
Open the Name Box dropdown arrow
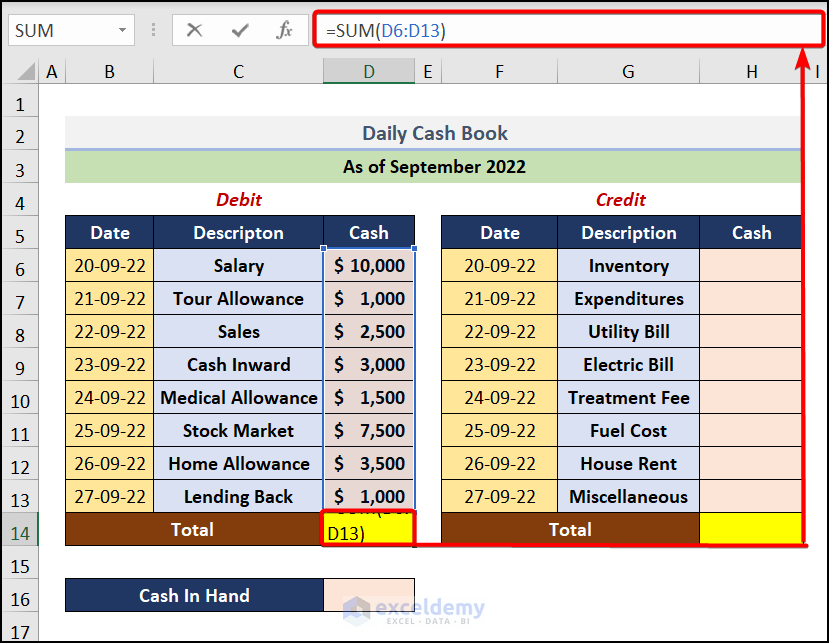click(122, 30)
